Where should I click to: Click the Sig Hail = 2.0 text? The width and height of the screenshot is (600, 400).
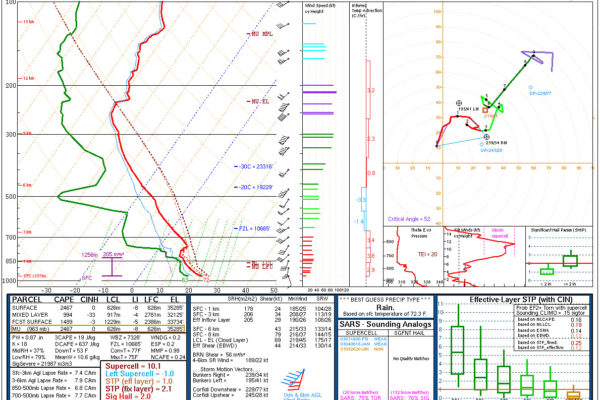pos(128,396)
